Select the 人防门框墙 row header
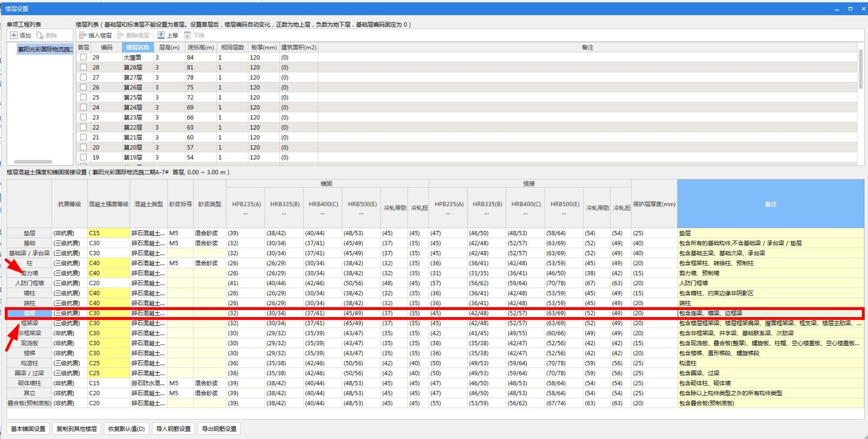 pos(29,283)
